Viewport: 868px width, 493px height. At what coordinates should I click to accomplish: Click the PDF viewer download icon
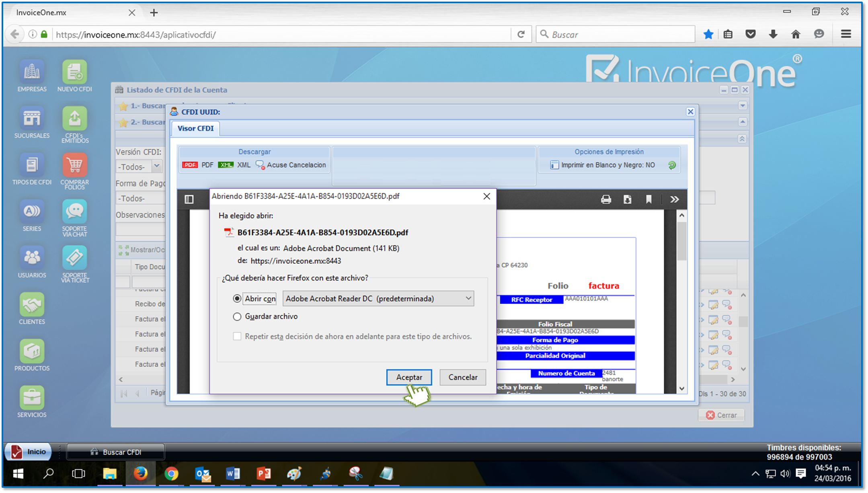click(x=627, y=199)
